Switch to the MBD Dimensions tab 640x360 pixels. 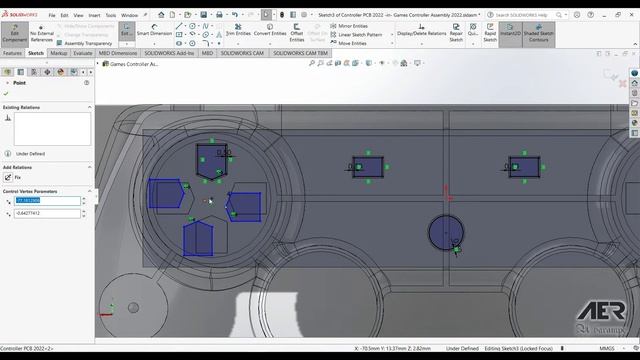click(x=118, y=53)
